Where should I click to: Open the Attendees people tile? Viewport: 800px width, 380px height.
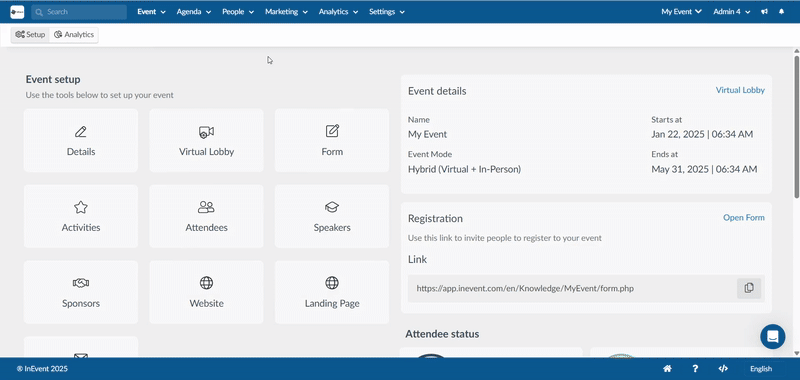click(206, 216)
